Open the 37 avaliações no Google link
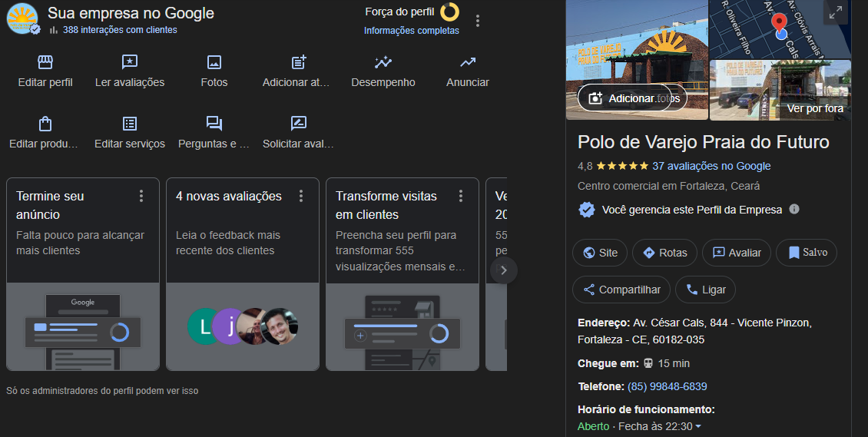 711,166
